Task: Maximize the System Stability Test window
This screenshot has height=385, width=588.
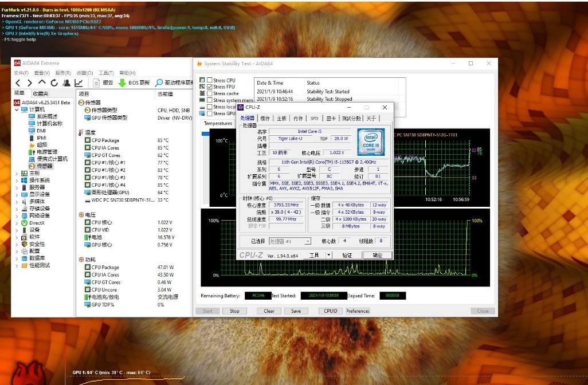Action: (471, 64)
